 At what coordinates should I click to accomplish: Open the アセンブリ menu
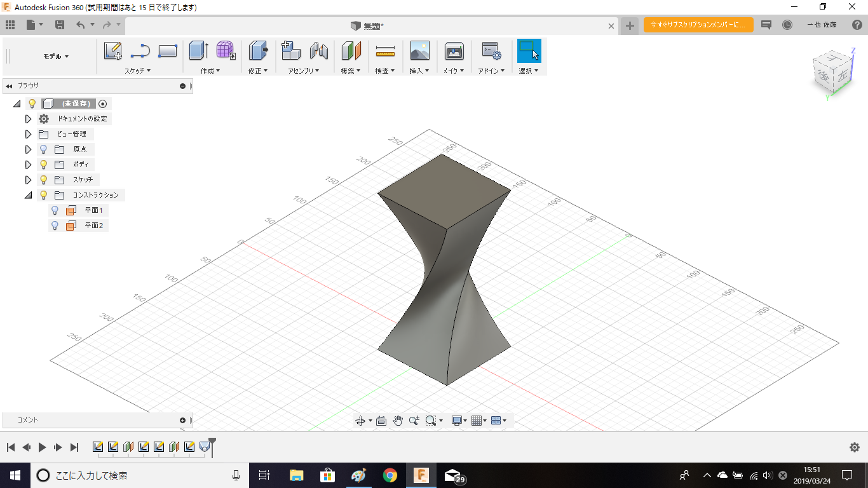pyautogui.click(x=304, y=71)
